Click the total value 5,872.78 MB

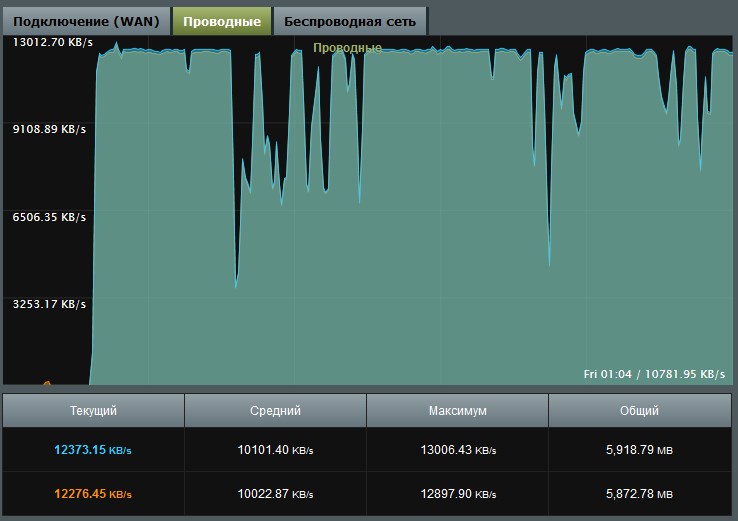[639, 494]
